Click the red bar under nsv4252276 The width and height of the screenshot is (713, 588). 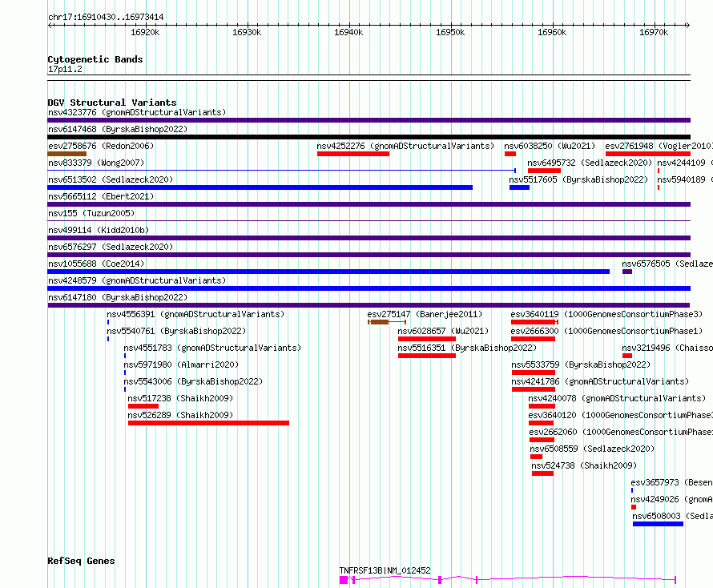point(353,154)
